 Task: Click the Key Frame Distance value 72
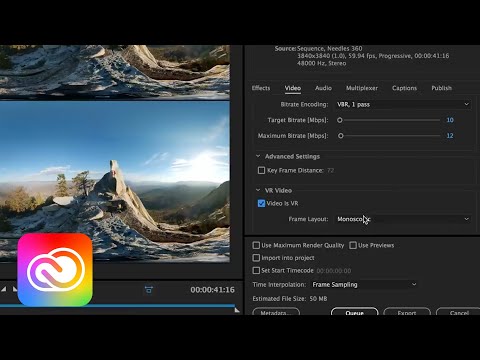coord(330,170)
